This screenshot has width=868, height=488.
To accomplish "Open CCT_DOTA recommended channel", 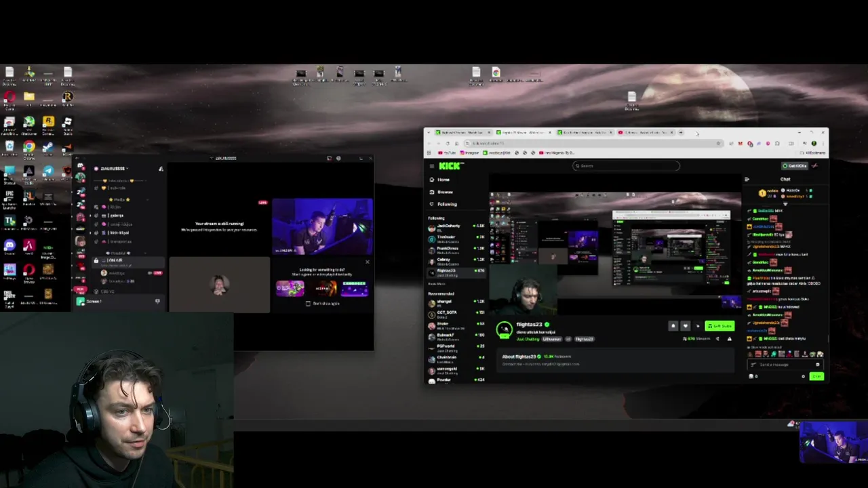I will [456, 314].
